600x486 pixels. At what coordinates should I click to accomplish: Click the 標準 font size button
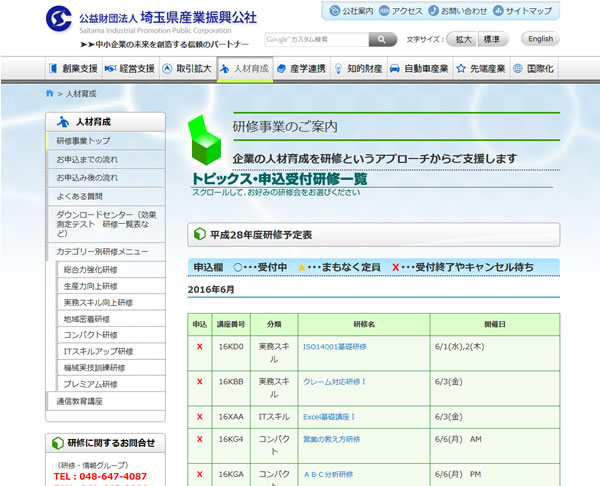pos(492,39)
